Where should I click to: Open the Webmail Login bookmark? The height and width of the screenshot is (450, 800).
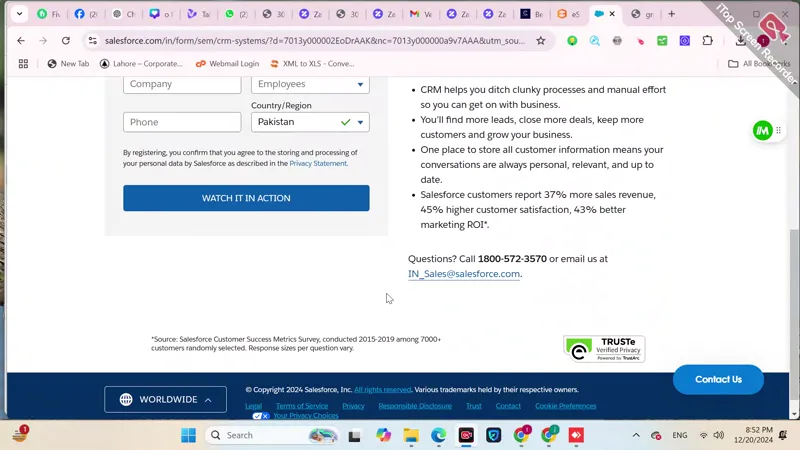tap(228, 64)
